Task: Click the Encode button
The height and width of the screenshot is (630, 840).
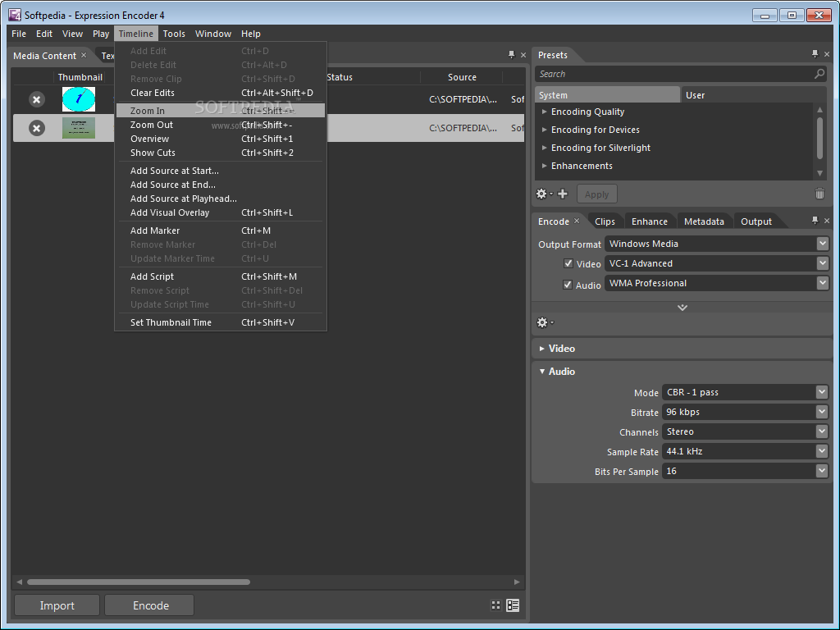Action: pyautogui.click(x=151, y=605)
